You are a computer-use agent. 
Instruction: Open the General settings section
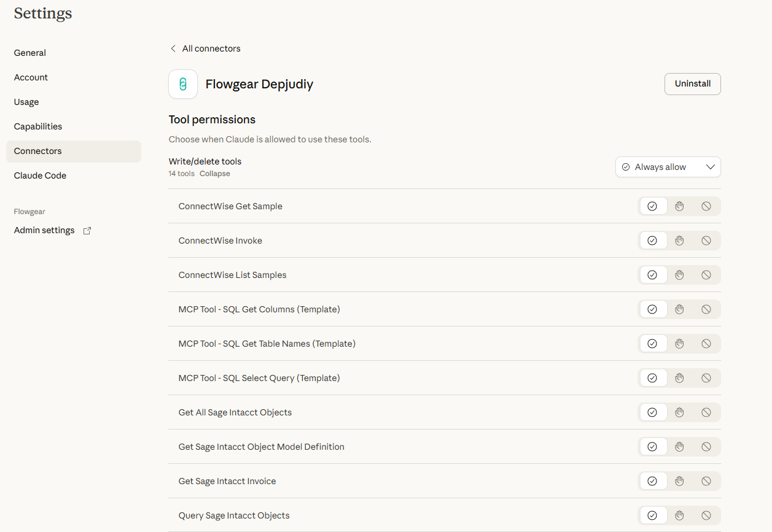coord(30,53)
